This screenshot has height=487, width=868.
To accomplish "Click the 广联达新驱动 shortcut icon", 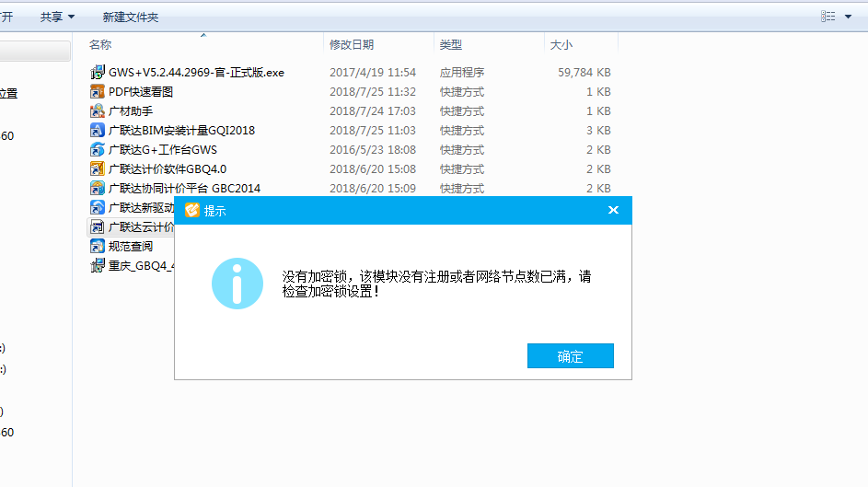I will pos(97,207).
